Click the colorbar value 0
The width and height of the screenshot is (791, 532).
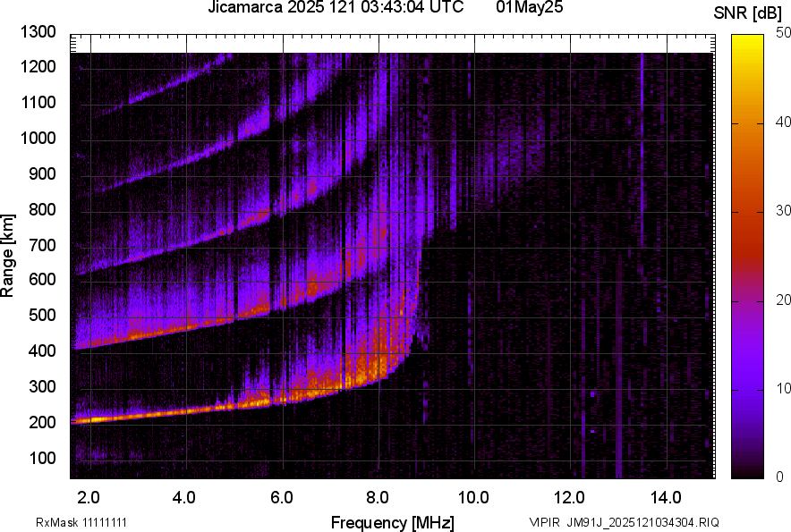780,477
